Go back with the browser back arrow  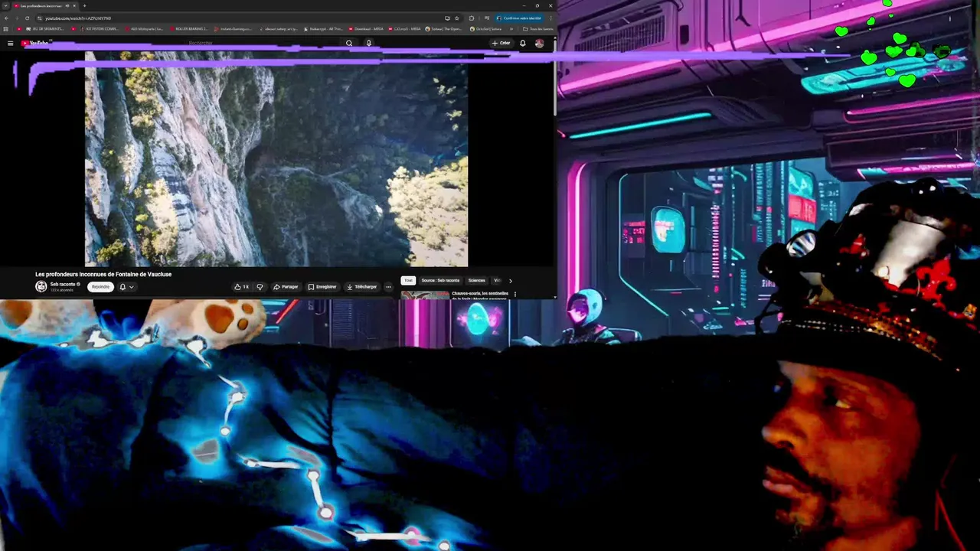point(6,18)
